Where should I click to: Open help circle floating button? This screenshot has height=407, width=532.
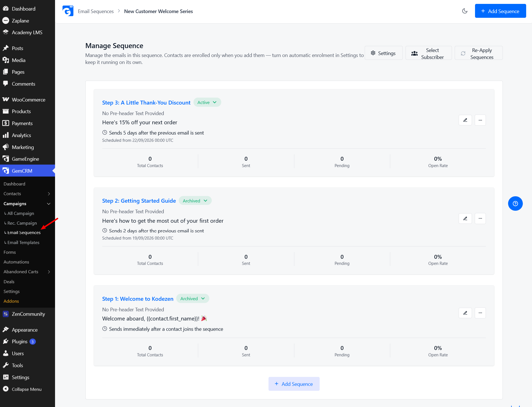[515, 203]
